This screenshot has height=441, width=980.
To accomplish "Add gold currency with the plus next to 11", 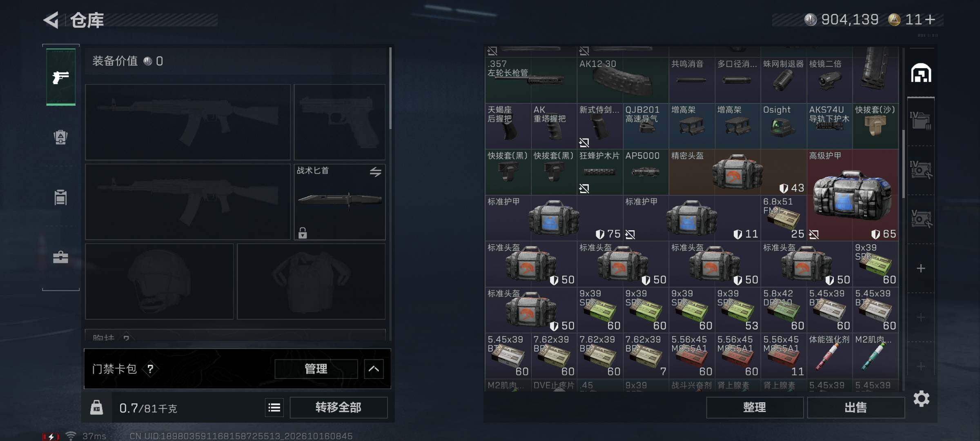I will coord(930,20).
